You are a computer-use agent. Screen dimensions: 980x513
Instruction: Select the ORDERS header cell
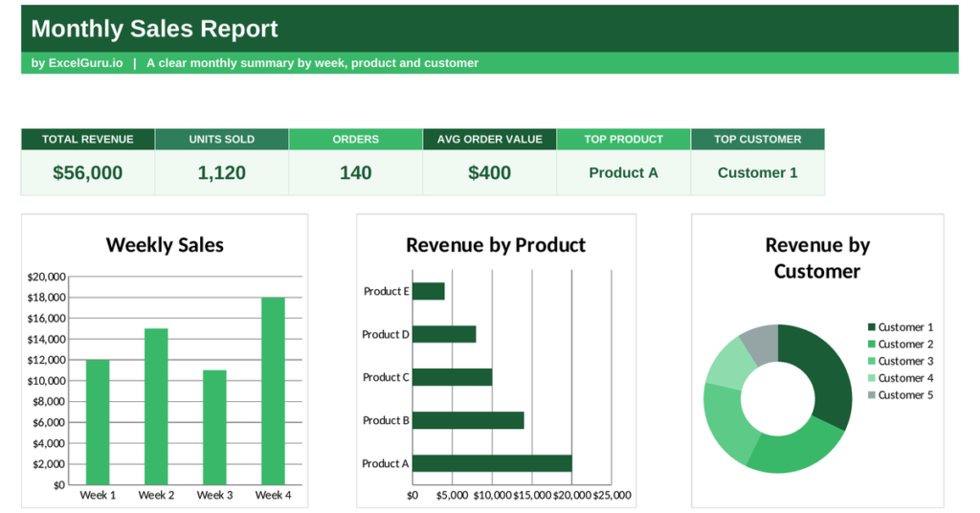[x=356, y=140]
